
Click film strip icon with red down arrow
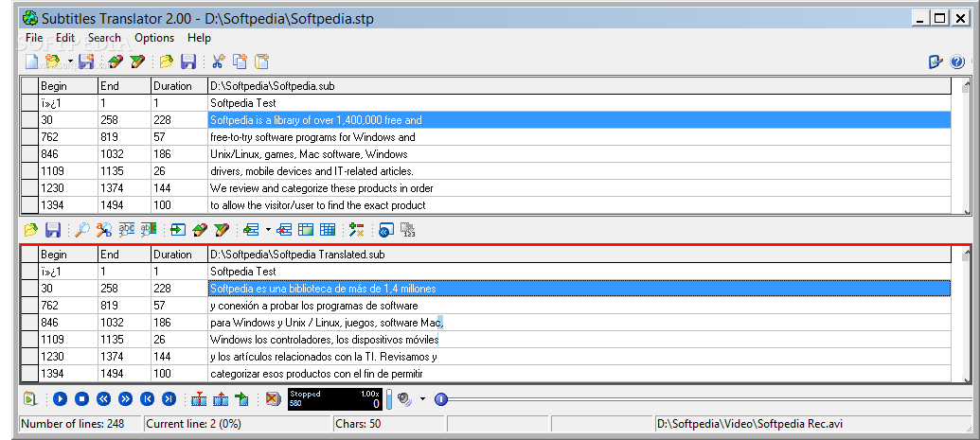pyautogui.click(x=199, y=398)
